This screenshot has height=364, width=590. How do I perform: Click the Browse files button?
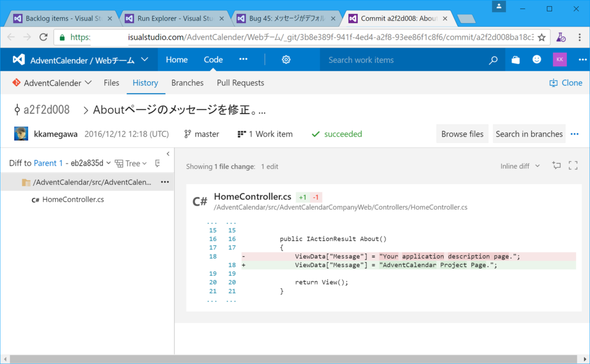[462, 134]
